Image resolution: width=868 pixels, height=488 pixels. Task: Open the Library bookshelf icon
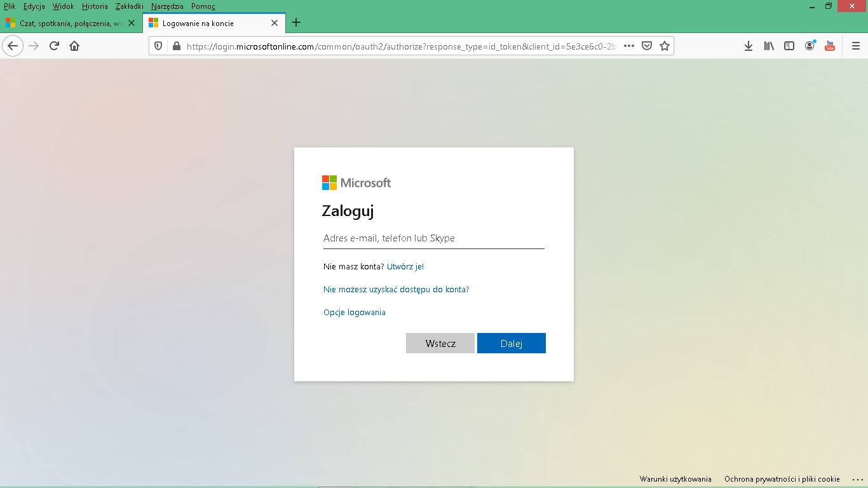point(769,46)
